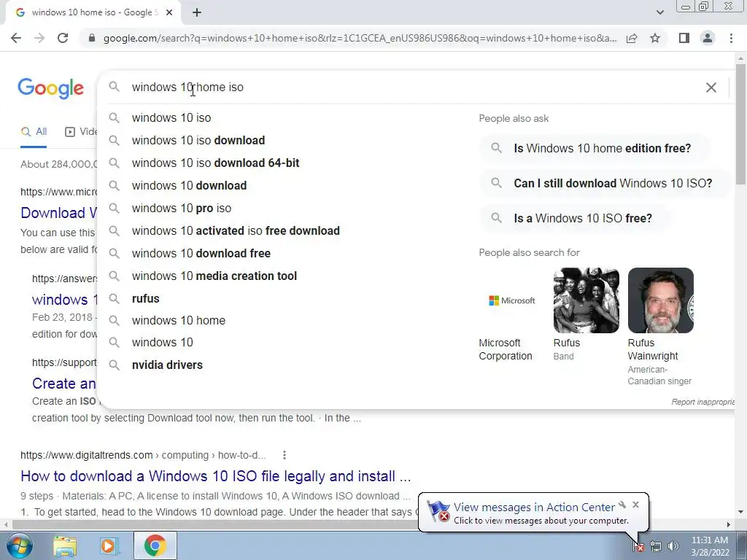Viewport: 747px width, 560px height.
Task: Open Rufus Band photo thumbnail
Action: click(x=587, y=300)
